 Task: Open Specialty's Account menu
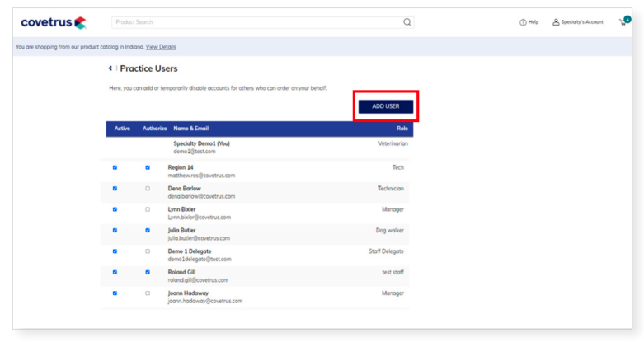pos(578,22)
